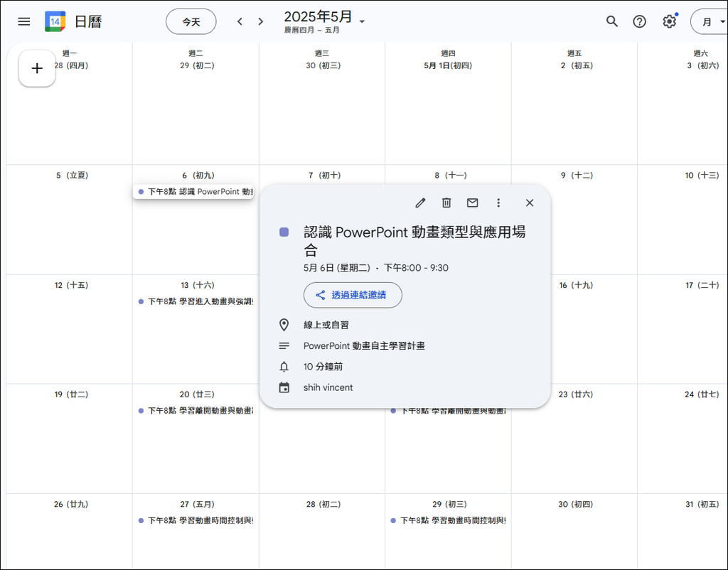Open the event options three-dot menu
728x570 pixels.
498,203
